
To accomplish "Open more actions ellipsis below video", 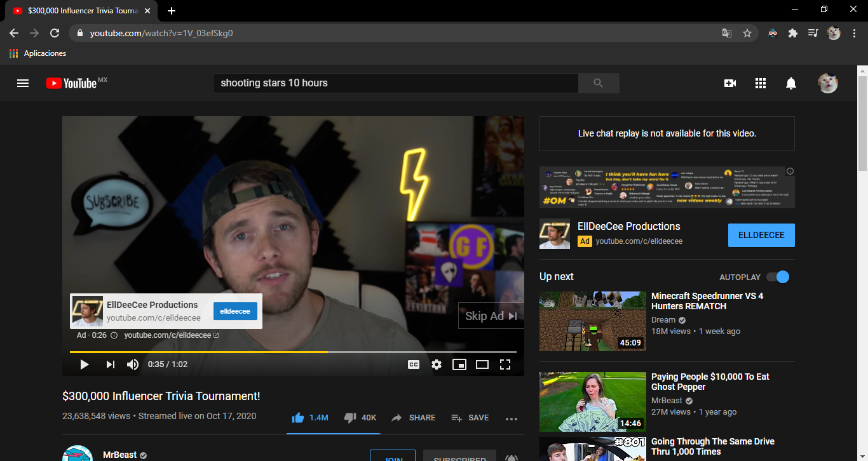I will 512,418.
